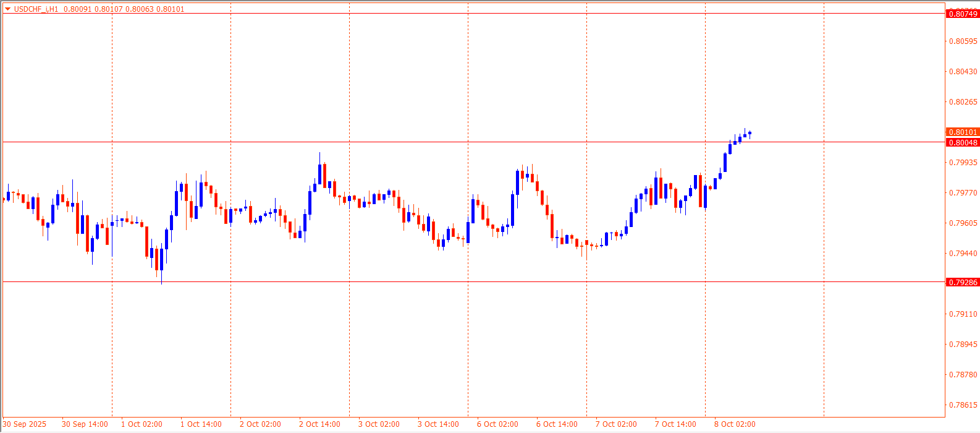This screenshot has width=980, height=433.
Task: Click the 0.80265 price scale value
Action: (963, 102)
